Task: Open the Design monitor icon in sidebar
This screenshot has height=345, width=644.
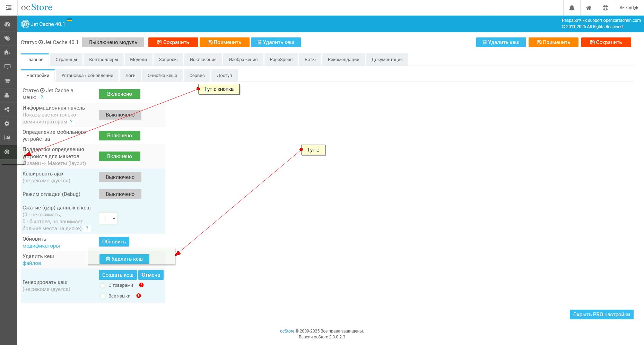Action: tap(7, 67)
